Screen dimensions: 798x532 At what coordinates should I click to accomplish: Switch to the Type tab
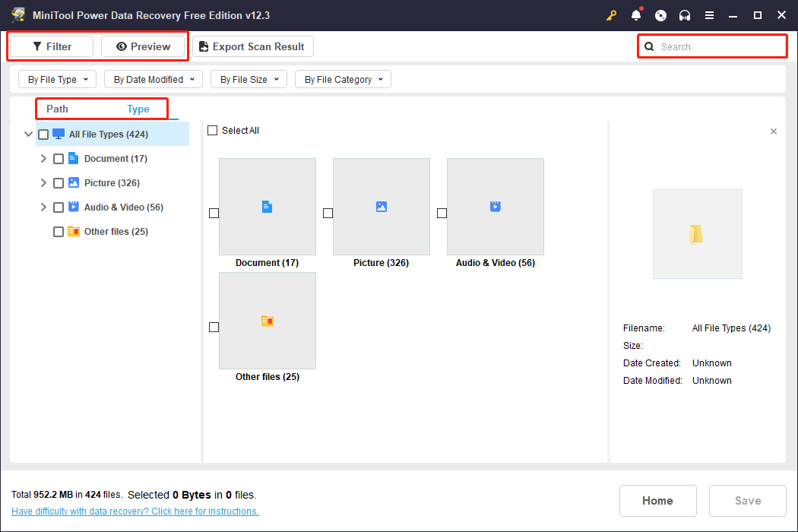[x=138, y=109]
